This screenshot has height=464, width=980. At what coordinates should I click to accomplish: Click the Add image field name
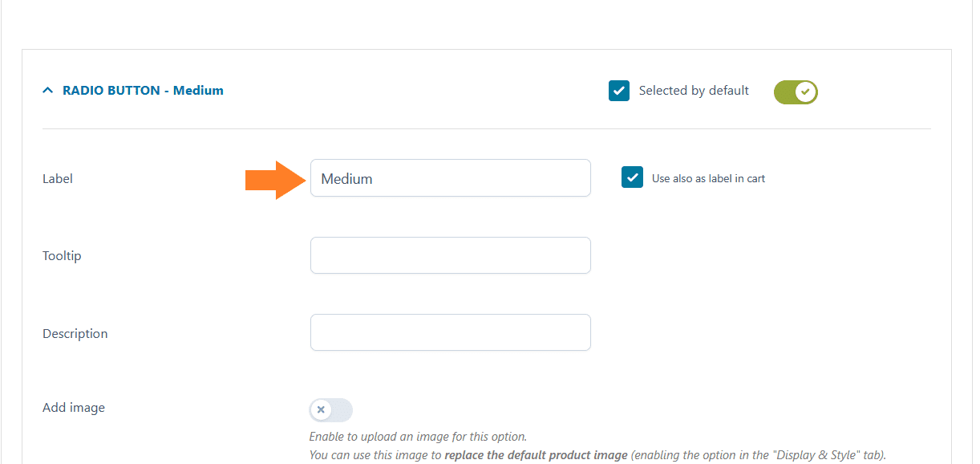[x=74, y=408]
